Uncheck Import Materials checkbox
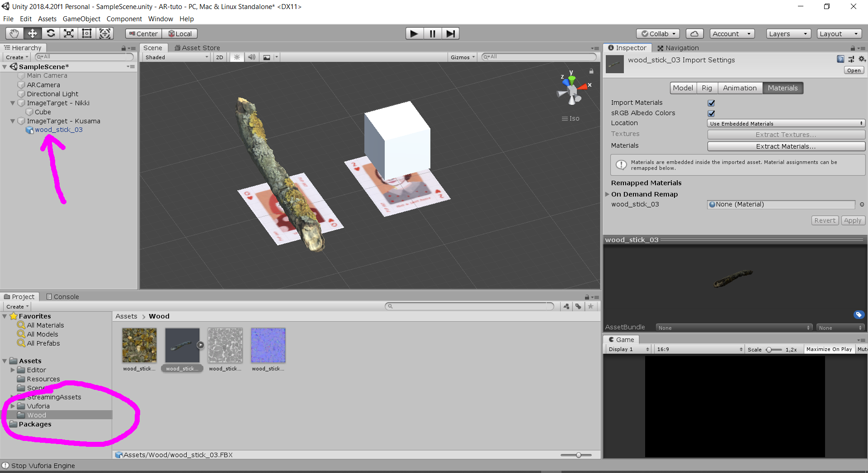This screenshot has width=868, height=473. [x=711, y=103]
